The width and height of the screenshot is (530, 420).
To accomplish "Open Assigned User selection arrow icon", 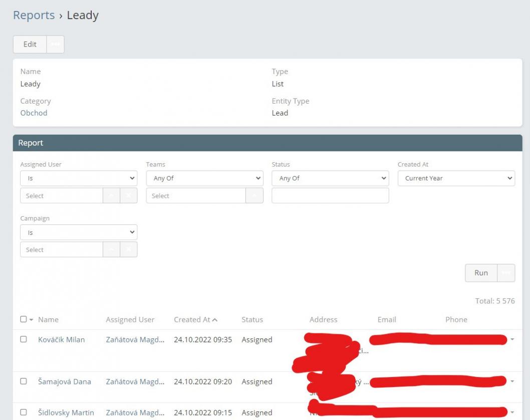I will click(111, 196).
